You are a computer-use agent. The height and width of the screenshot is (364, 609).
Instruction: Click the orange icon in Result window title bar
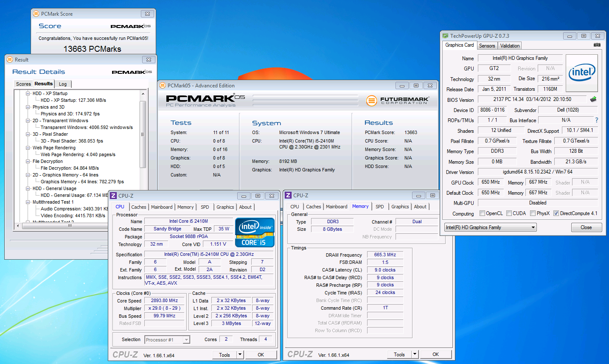[10, 59]
